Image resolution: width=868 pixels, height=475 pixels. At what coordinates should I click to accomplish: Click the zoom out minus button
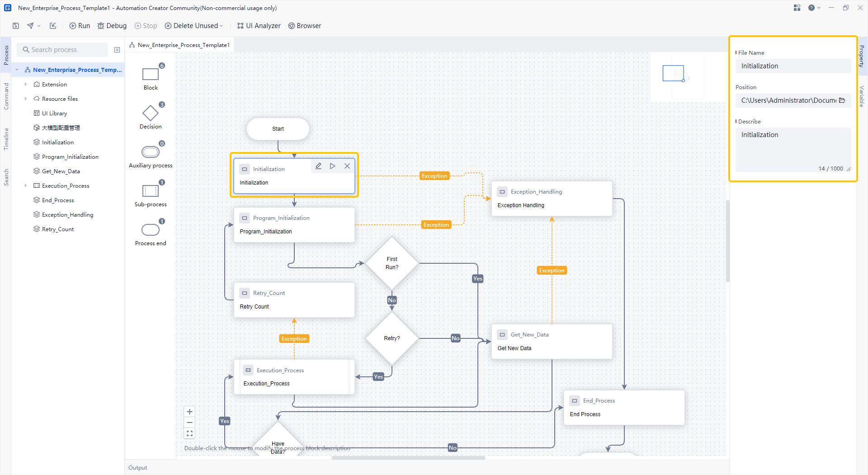pyautogui.click(x=189, y=423)
